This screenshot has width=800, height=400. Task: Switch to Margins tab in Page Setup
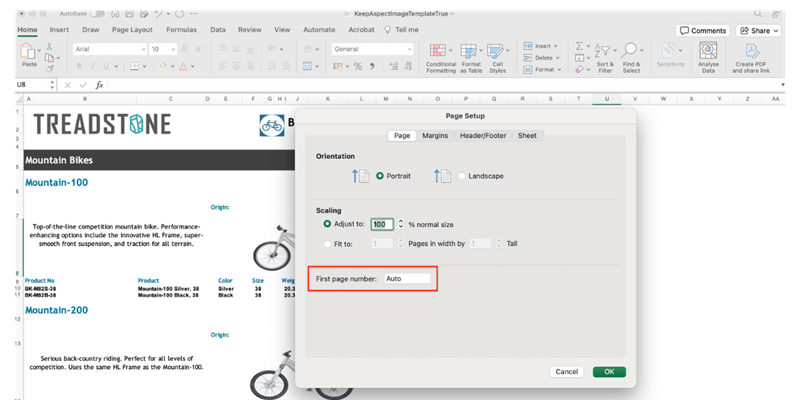(435, 136)
